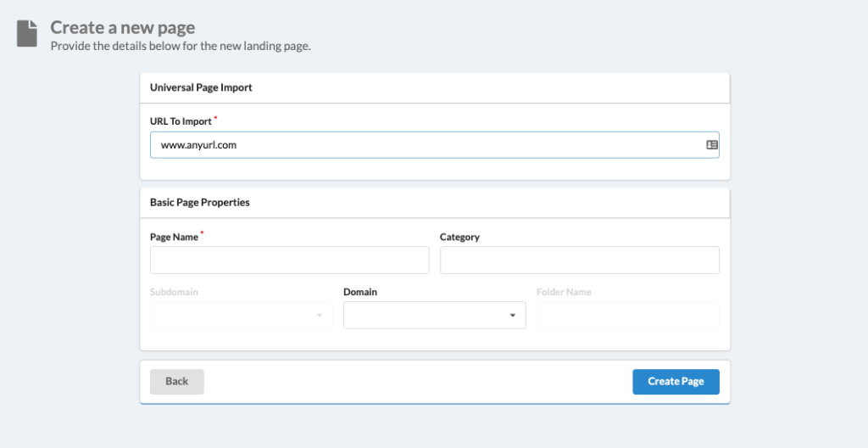The image size is (868, 448).
Task: Click the 'Provide the details below' subtitle text
Action: tap(181, 46)
